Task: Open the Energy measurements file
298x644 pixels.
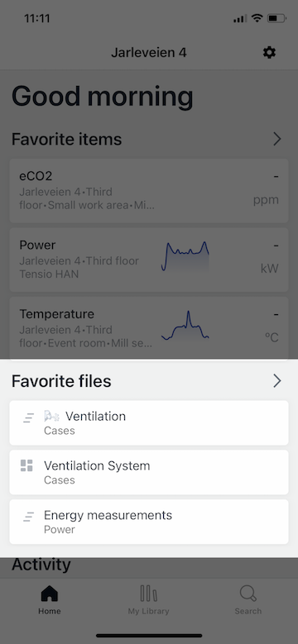Action: click(149, 522)
